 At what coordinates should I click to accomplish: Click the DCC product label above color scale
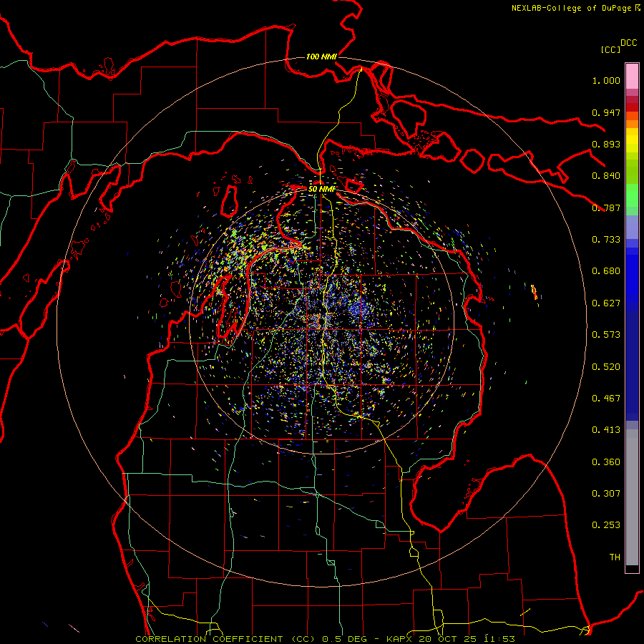(628, 43)
